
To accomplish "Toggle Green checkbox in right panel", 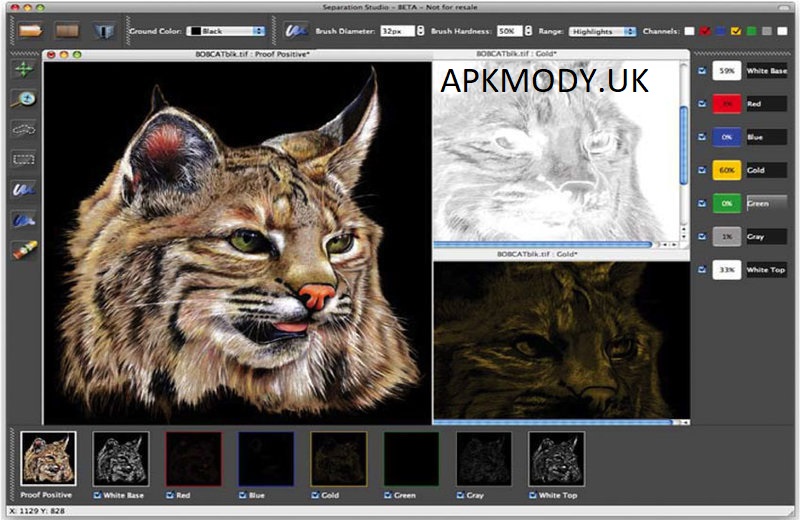I will coord(702,203).
